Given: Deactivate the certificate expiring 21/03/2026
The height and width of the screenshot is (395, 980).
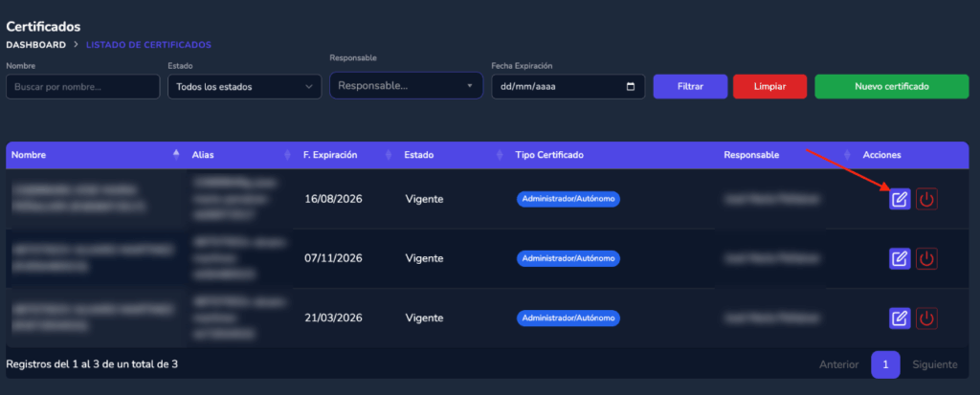Looking at the screenshot, I should 925,318.
